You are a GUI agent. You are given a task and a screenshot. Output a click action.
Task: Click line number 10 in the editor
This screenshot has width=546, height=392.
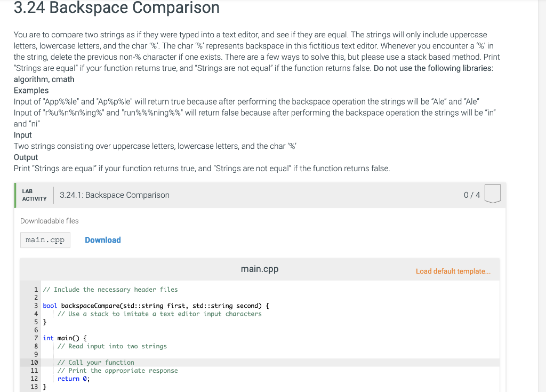click(34, 362)
